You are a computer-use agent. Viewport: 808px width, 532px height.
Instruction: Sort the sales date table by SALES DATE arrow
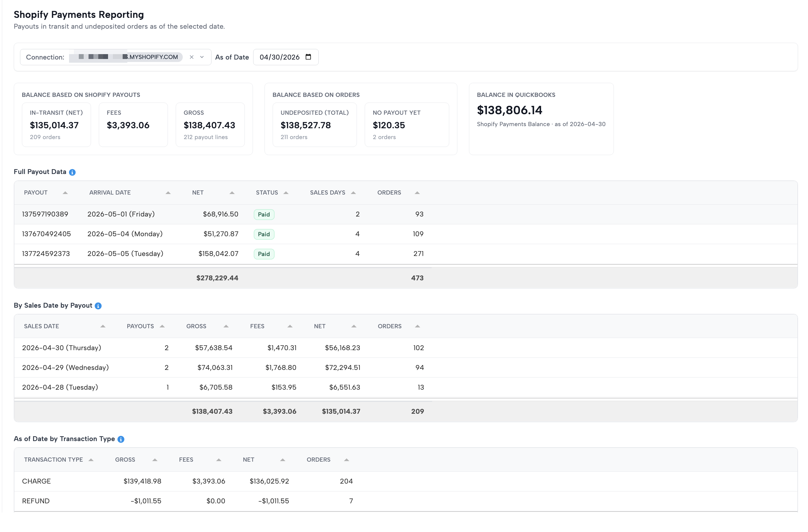(103, 326)
